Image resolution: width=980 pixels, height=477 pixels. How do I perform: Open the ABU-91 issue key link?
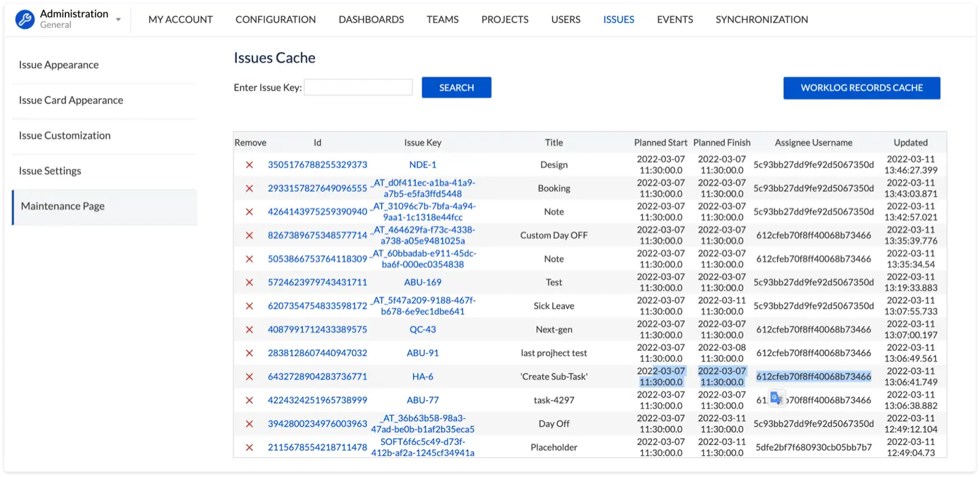tap(423, 353)
